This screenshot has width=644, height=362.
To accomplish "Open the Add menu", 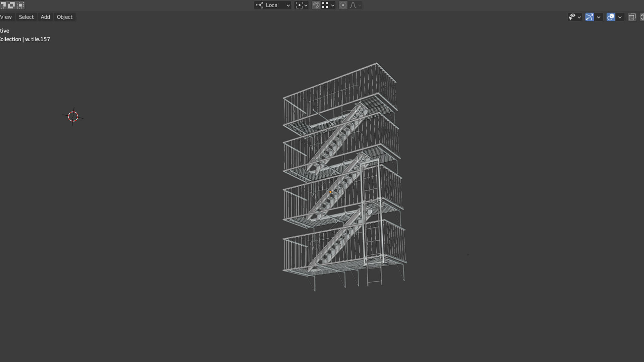I will (x=45, y=17).
